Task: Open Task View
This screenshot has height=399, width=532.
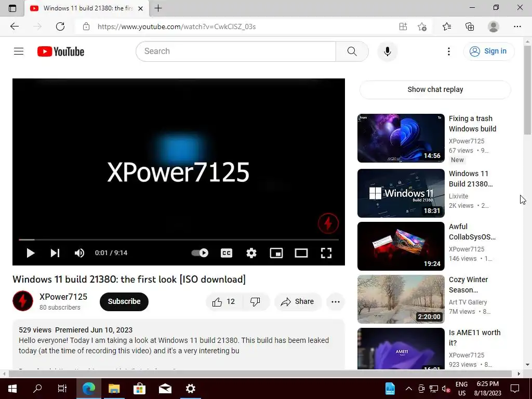Action: click(x=62, y=389)
